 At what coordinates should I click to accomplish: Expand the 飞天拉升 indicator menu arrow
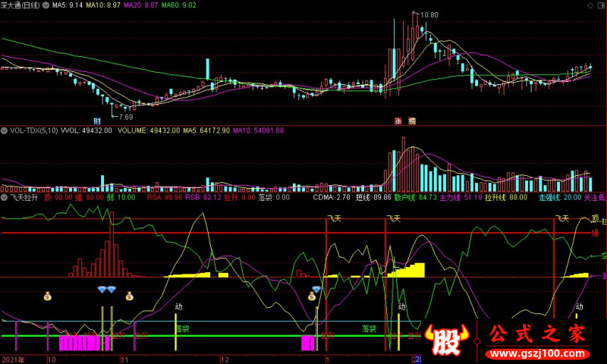pyautogui.click(x=5, y=197)
